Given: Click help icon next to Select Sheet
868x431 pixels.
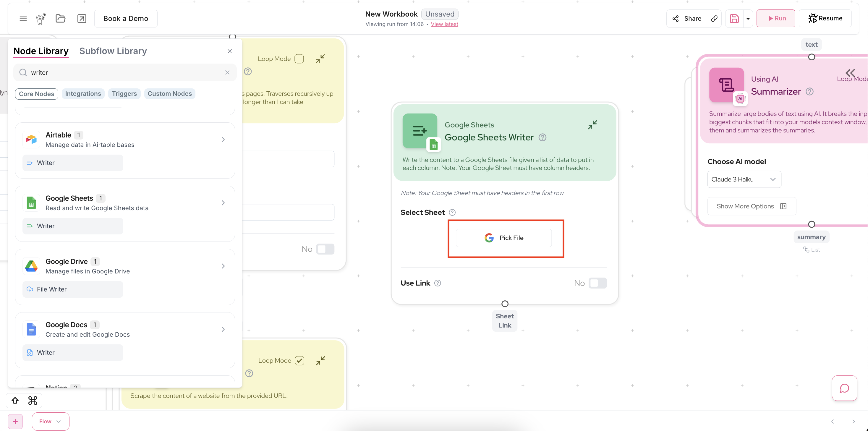Looking at the screenshot, I should (452, 212).
